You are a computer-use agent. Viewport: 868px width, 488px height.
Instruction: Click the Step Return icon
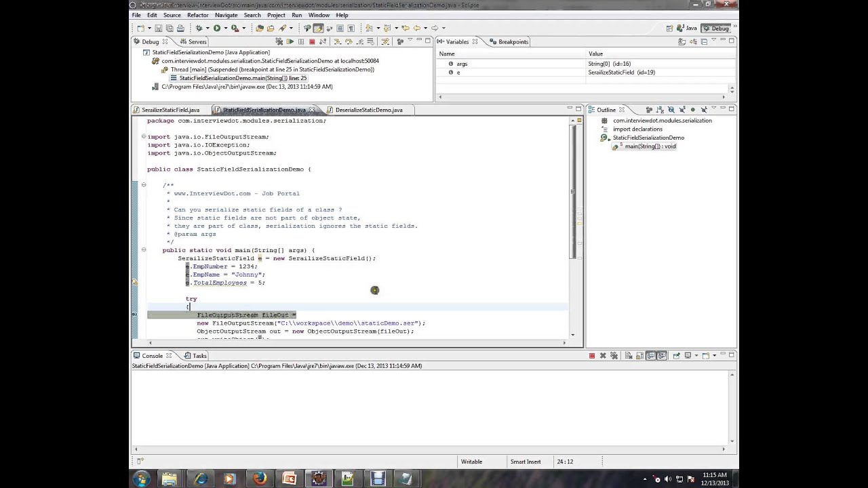coord(359,41)
